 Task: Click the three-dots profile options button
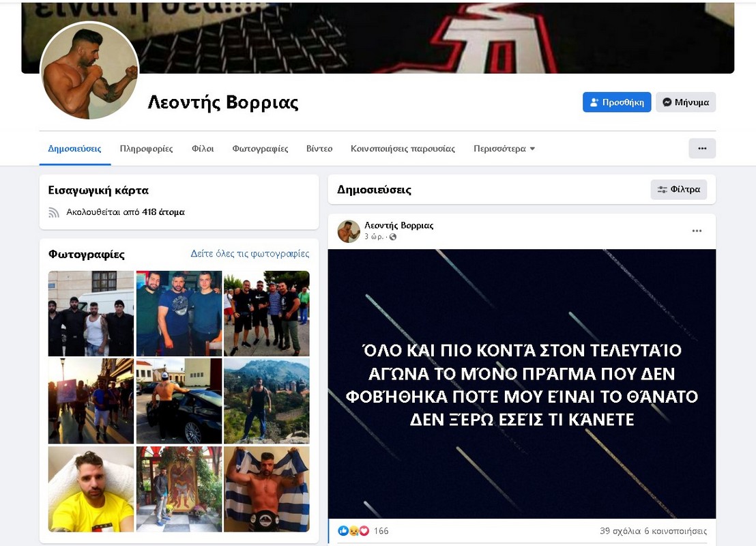(701, 148)
